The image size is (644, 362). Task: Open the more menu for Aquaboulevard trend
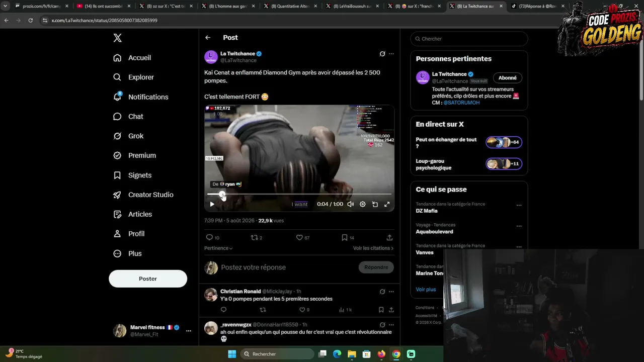point(519,226)
